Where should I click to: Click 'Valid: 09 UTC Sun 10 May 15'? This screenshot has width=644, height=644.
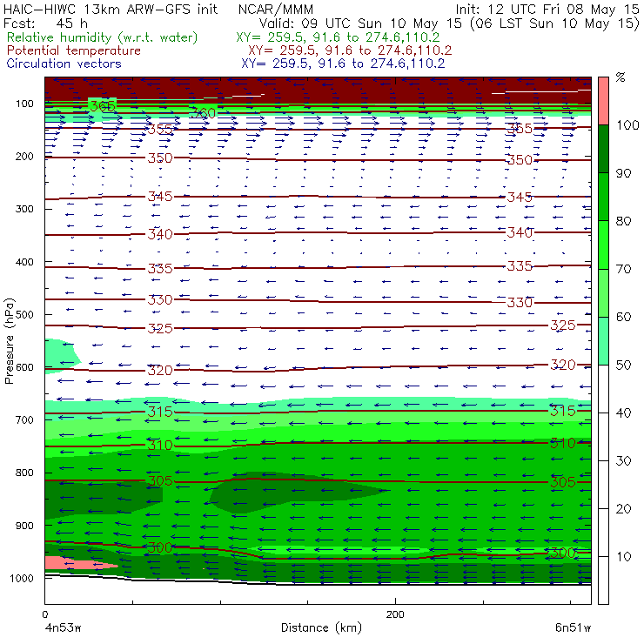(x=360, y=23)
